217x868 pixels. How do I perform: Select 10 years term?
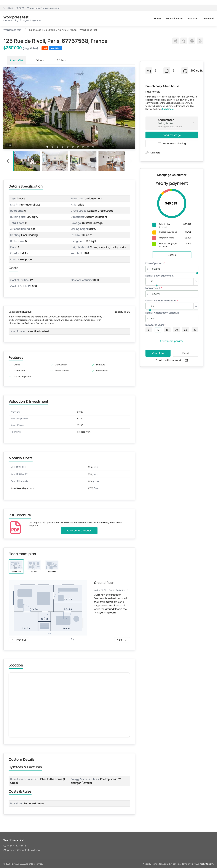click(x=158, y=330)
